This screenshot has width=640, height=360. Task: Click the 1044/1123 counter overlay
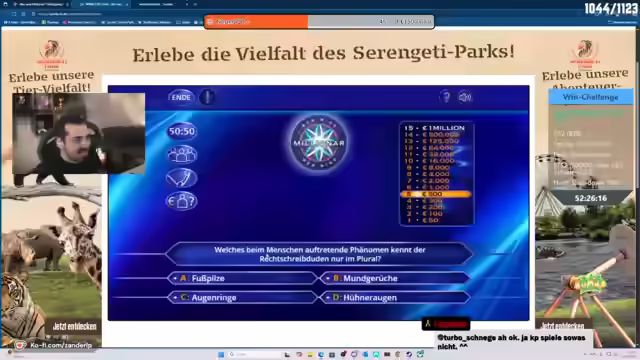tap(611, 9)
